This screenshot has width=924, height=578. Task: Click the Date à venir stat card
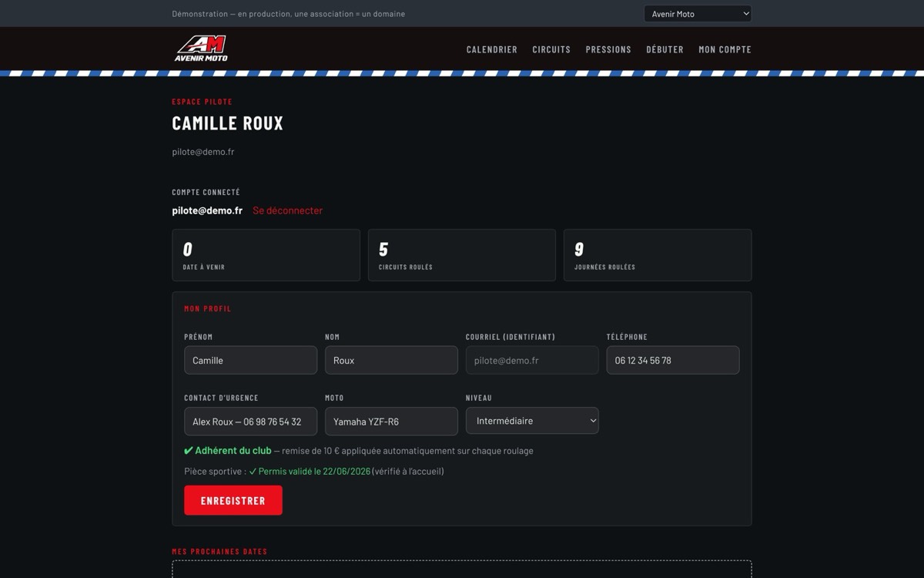click(266, 255)
